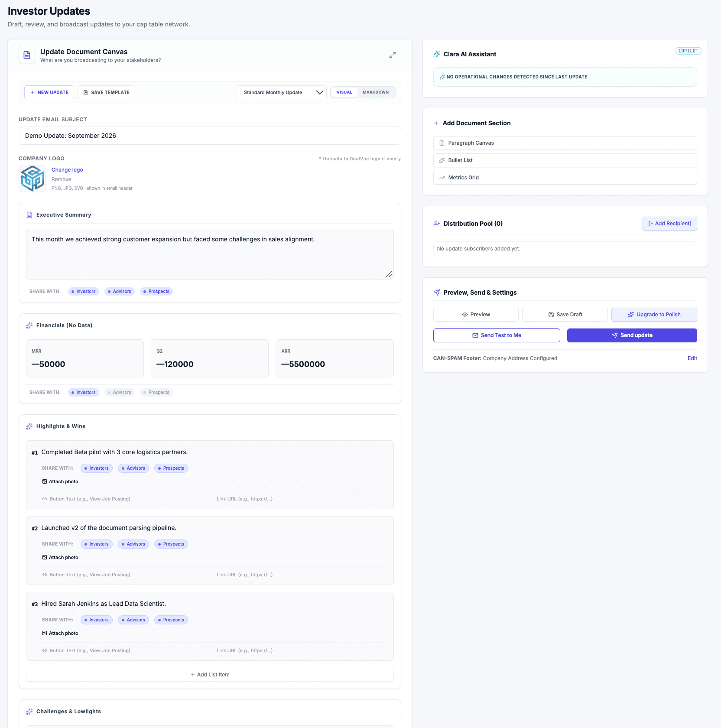Image resolution: width=721 pixels, height=728 pixels.
Task: Click the sparkle icon beside Financials (No Data)
Action: tap(29, 325)
